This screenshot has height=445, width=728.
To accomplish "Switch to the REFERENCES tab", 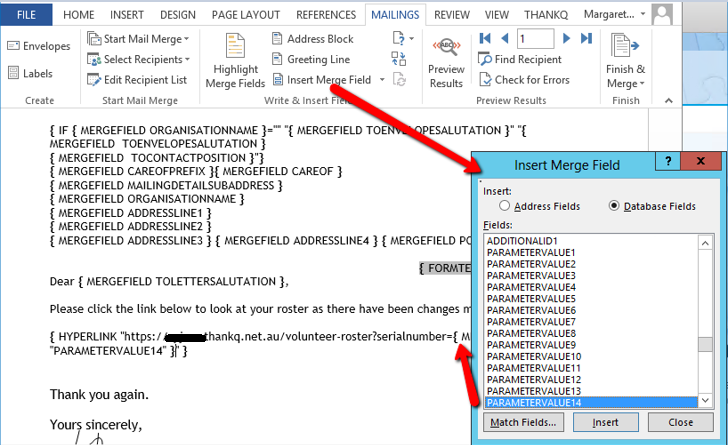I will 326,15.
